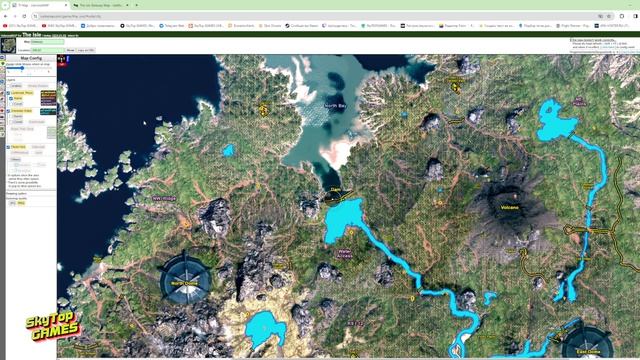Bookmark this page with the star icon

[609, 16]
